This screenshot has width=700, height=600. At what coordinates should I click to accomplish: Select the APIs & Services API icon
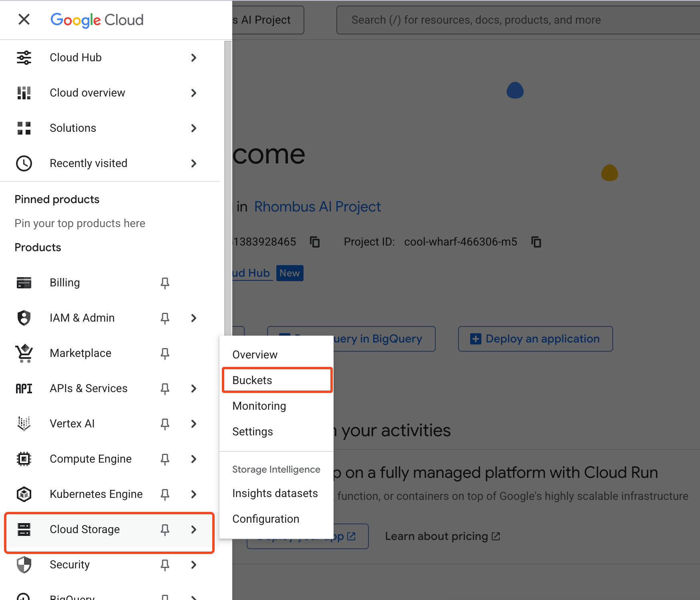[x=24, y=389]
